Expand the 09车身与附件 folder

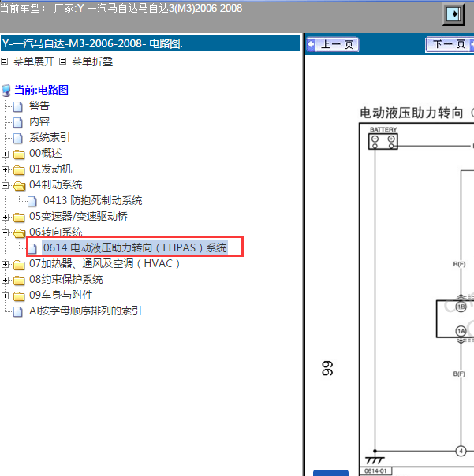point(5,296)
